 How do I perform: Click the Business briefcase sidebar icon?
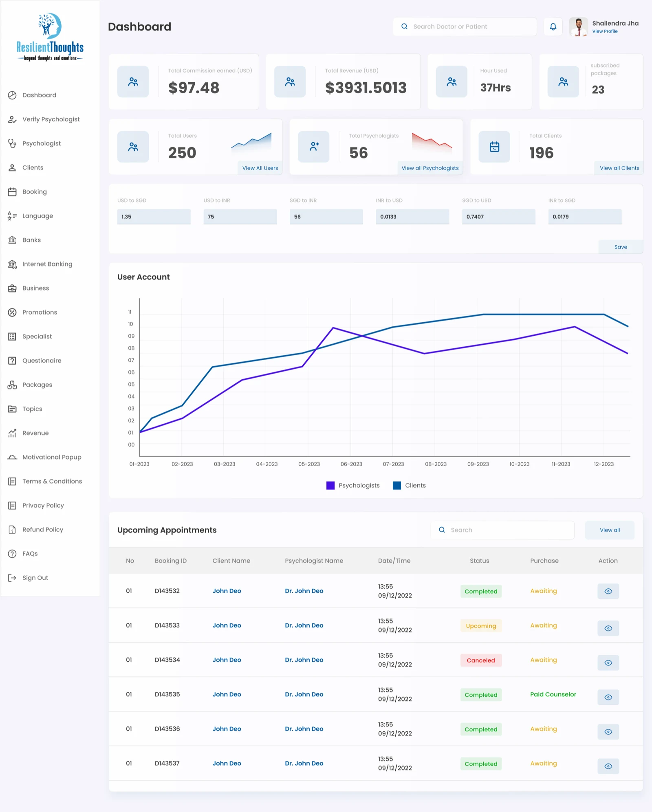click(12, 288)
